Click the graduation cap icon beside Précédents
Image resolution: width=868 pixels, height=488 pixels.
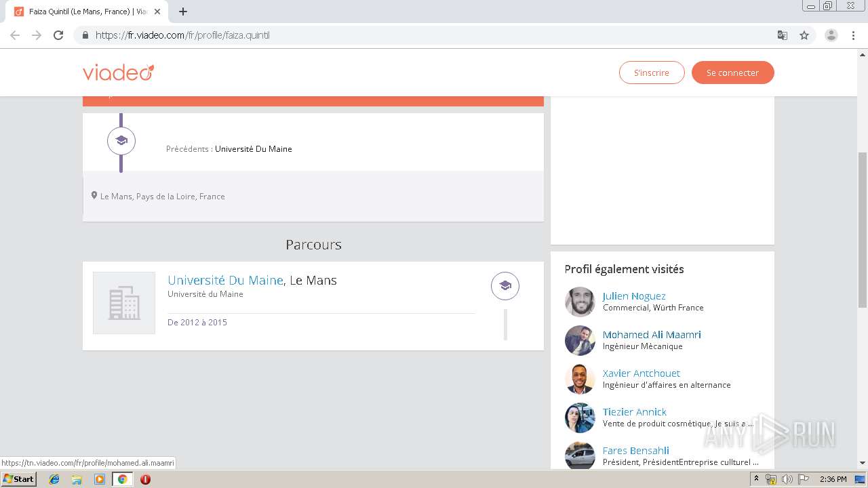pyautogui.click(x=121, y=141)
